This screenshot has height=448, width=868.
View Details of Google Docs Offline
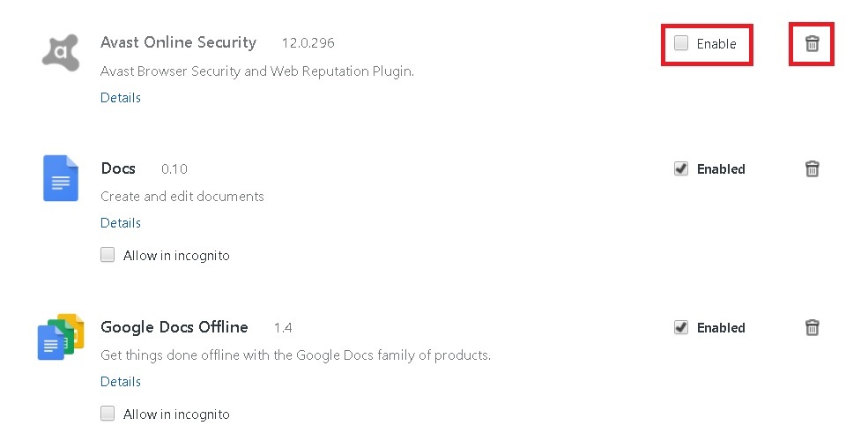coord(121,382)
